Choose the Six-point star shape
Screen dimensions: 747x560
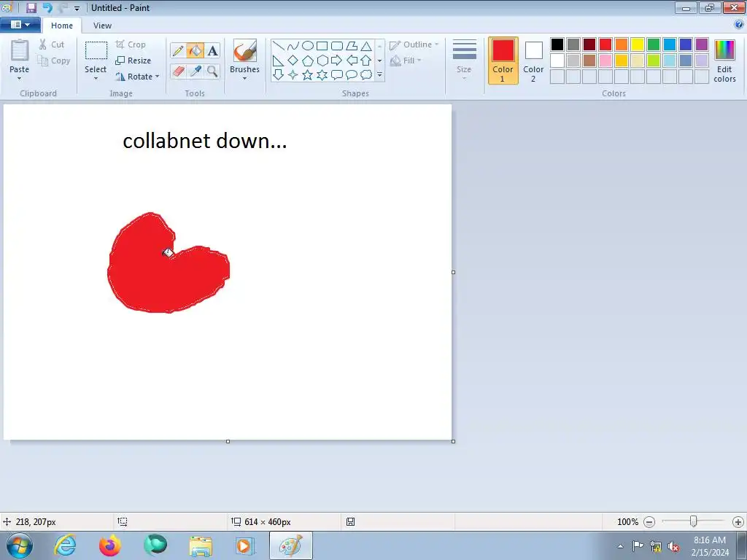(x=322, y=75)
